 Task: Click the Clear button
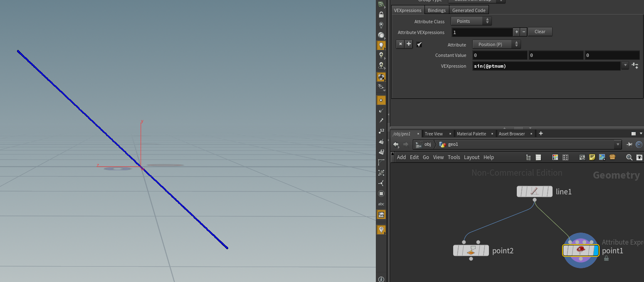(x=540, y=32)
